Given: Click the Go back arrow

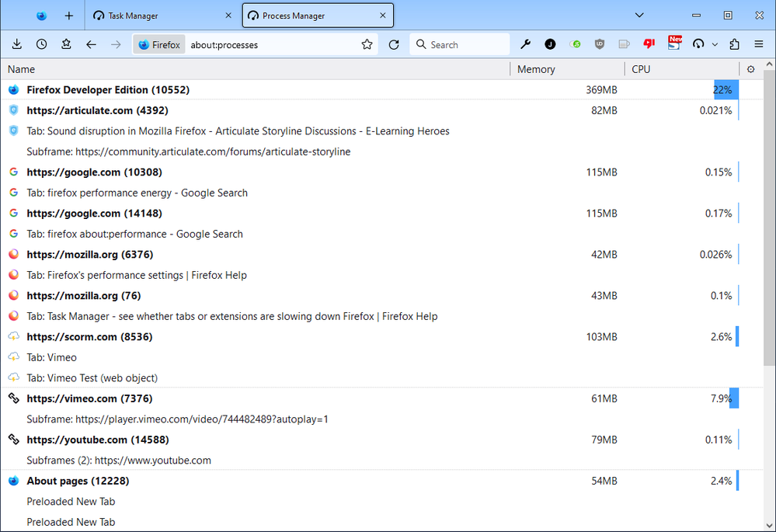Looking at the screenshot, I should 91,45.
